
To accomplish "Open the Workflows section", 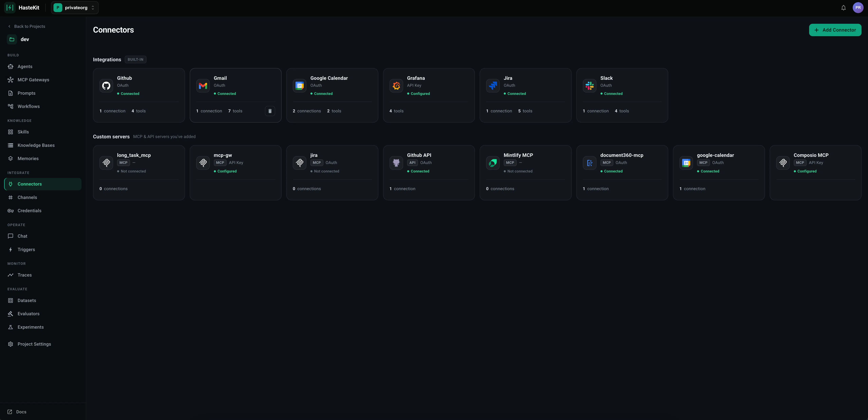I will coord(43,106).
